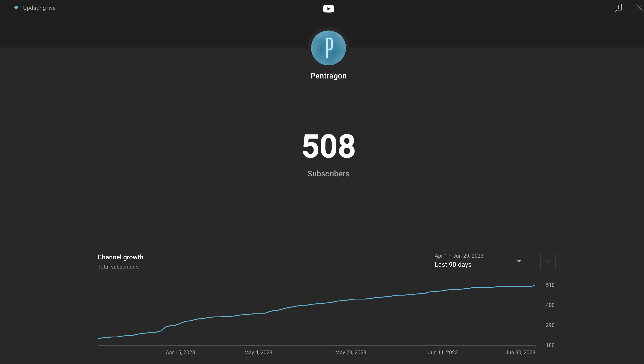Collapse the Channel growth chart section

pyautogui.click(x=548, y=262)
